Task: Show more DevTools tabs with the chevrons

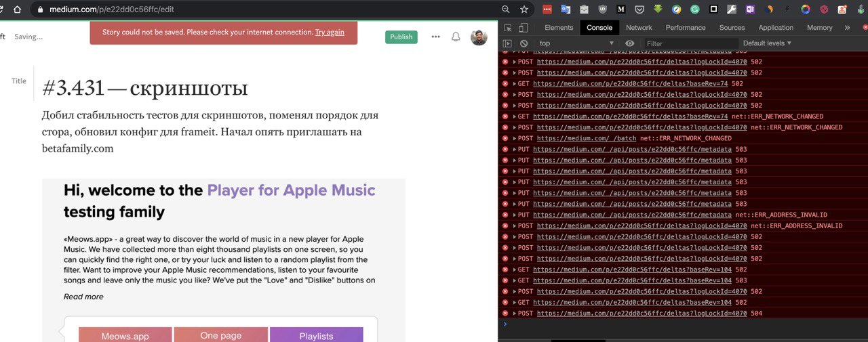Action: pos(847,28)
